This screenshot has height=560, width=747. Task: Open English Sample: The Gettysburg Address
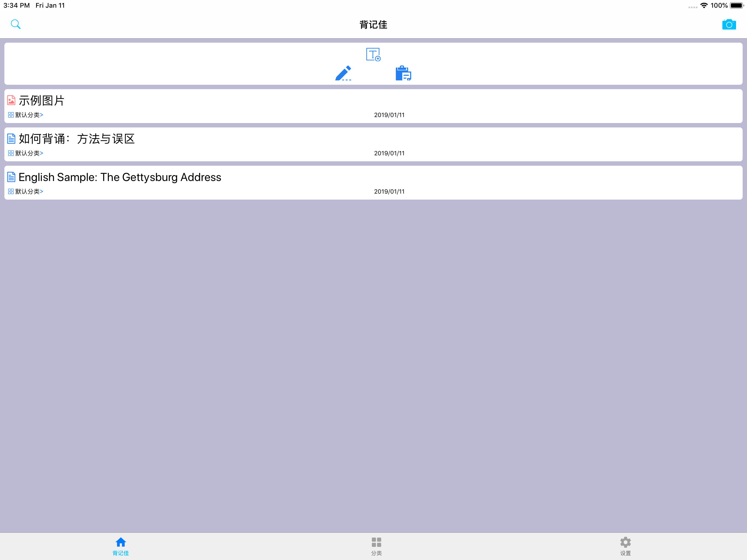click(x=373, y=183)
